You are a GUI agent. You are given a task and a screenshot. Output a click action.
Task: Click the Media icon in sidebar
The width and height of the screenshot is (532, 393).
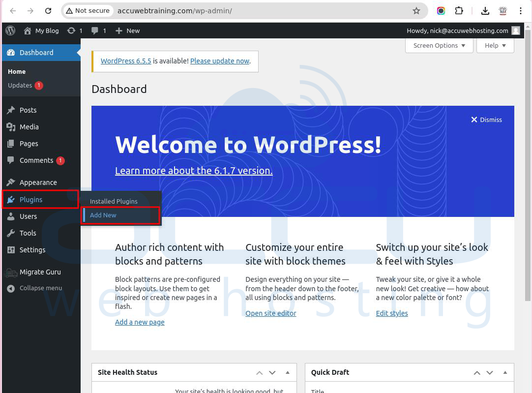coord(11,126)
